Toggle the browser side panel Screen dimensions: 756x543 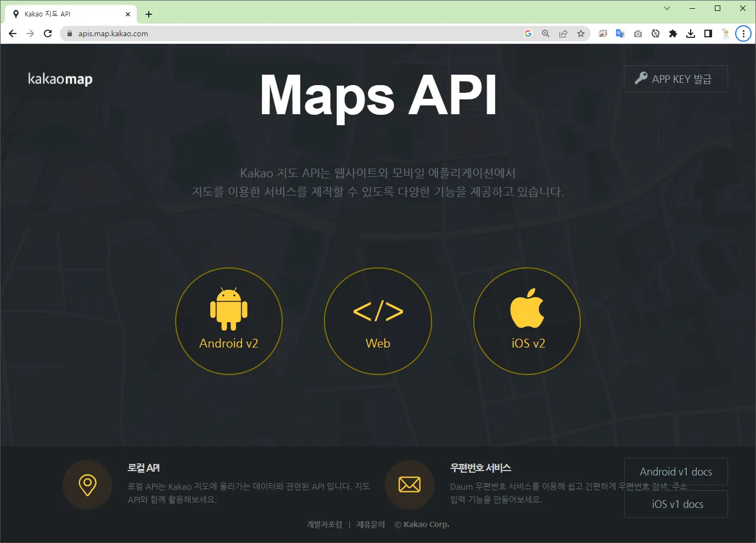708,33
